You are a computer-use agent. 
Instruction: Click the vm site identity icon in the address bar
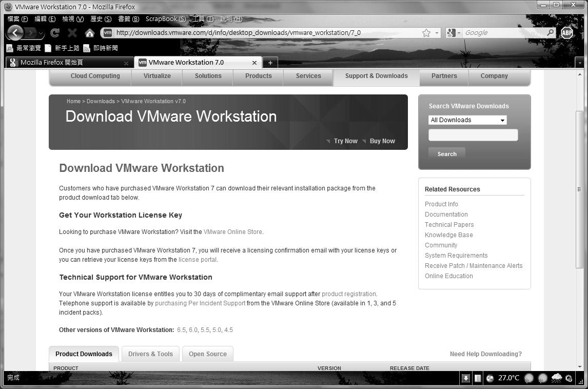[108, 33]
